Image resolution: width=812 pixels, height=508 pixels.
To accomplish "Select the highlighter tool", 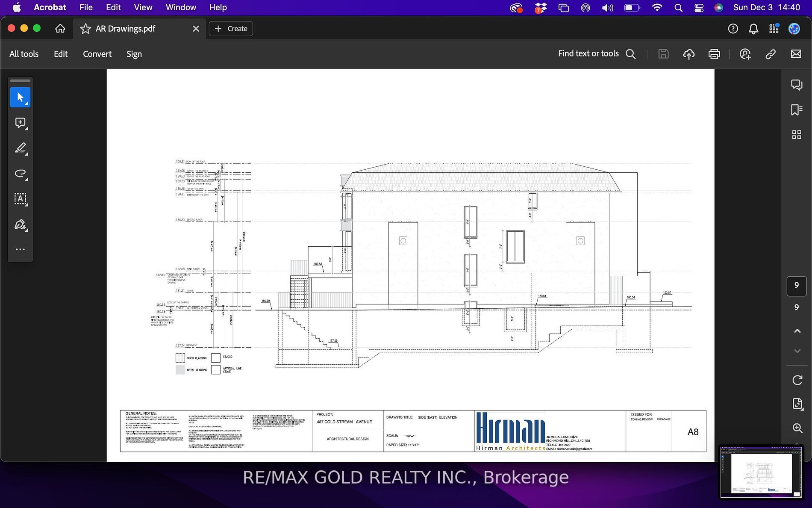I will pyautogui.click(x=20, y=148).
